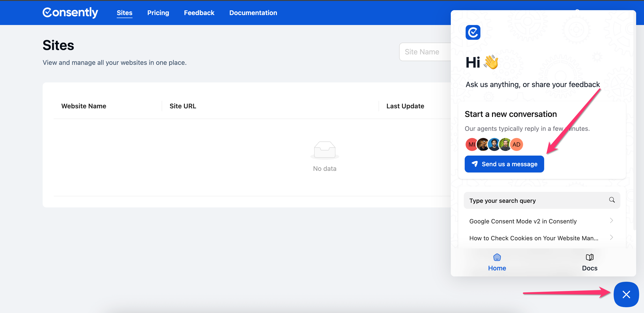Click the Website Name column header
This screenshot has width=644, height=313.
pyautogui.click(x=84, y=106)
